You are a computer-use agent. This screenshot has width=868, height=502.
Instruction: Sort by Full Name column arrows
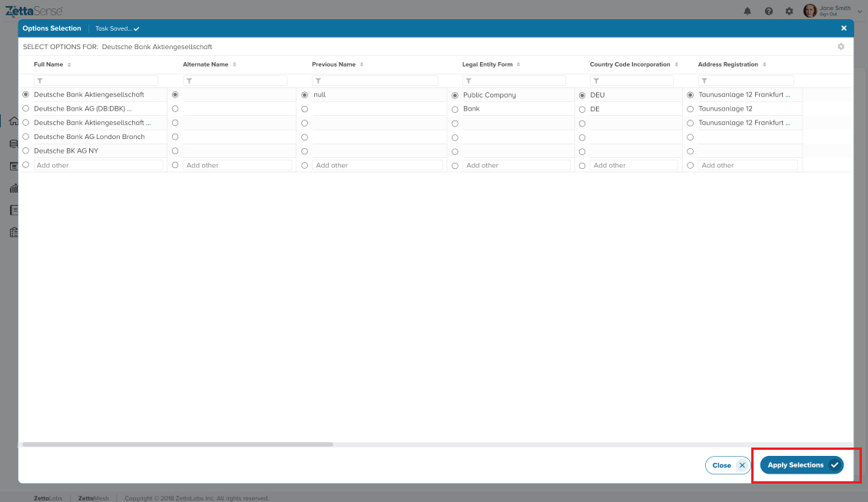point(69,64)
